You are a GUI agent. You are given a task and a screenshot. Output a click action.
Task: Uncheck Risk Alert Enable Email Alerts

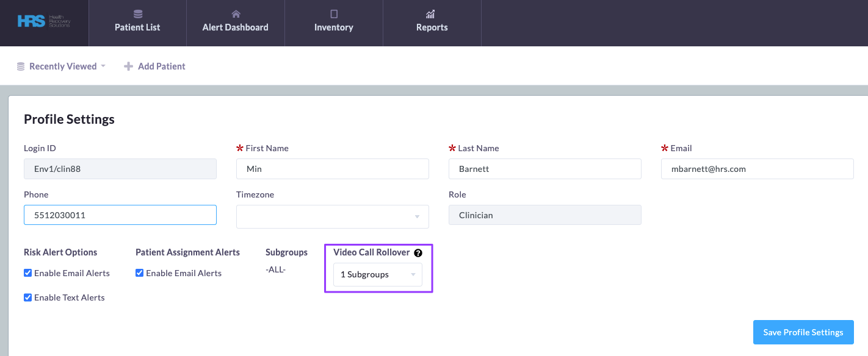(x=27, y=273)
